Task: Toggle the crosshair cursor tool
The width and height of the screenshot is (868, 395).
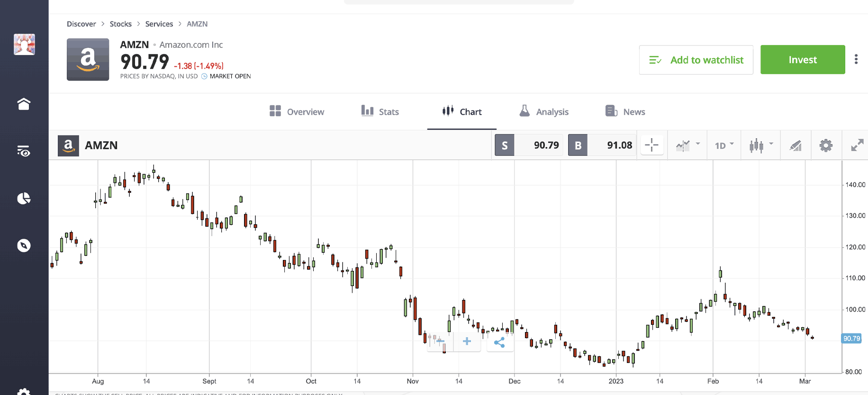Action: pos(652,145)
